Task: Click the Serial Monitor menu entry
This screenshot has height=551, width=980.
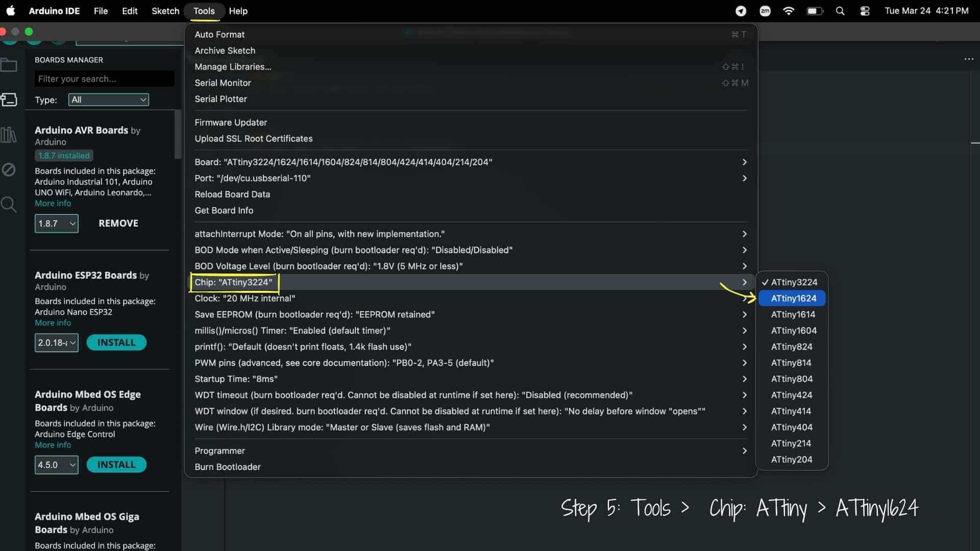Action: pos(223,83)
